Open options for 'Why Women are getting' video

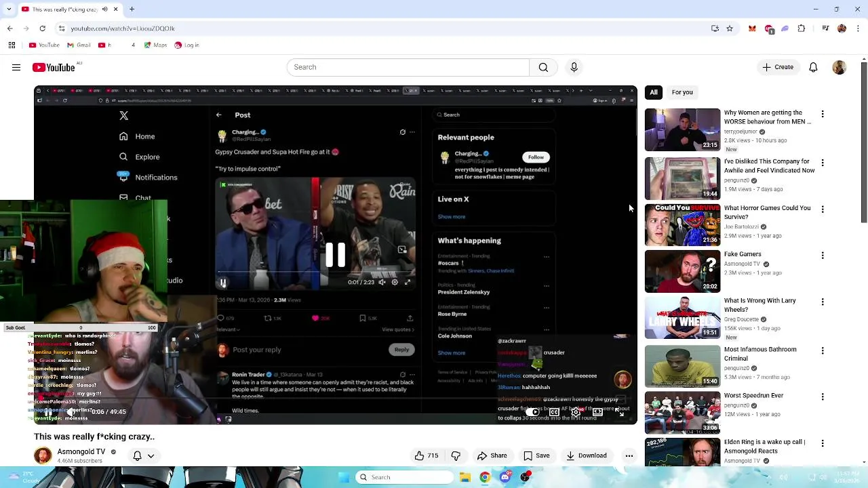point(823,114)
